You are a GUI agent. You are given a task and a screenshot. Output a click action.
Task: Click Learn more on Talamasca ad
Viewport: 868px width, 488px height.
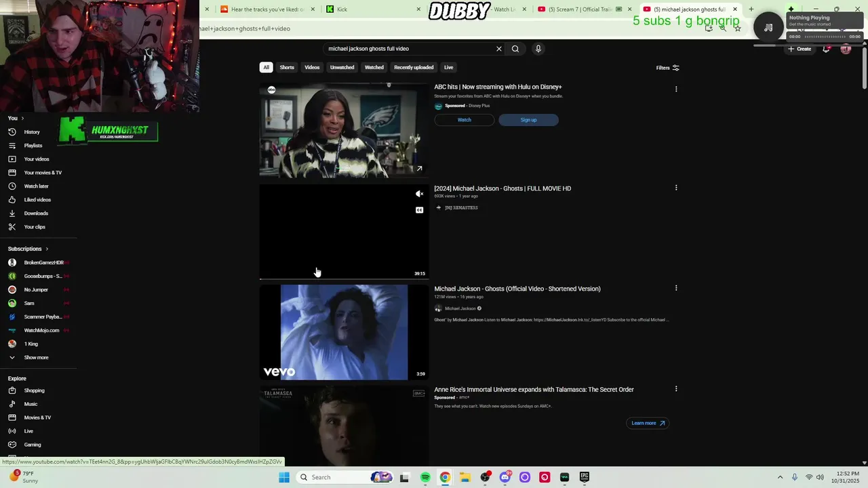tap(648, 423)
